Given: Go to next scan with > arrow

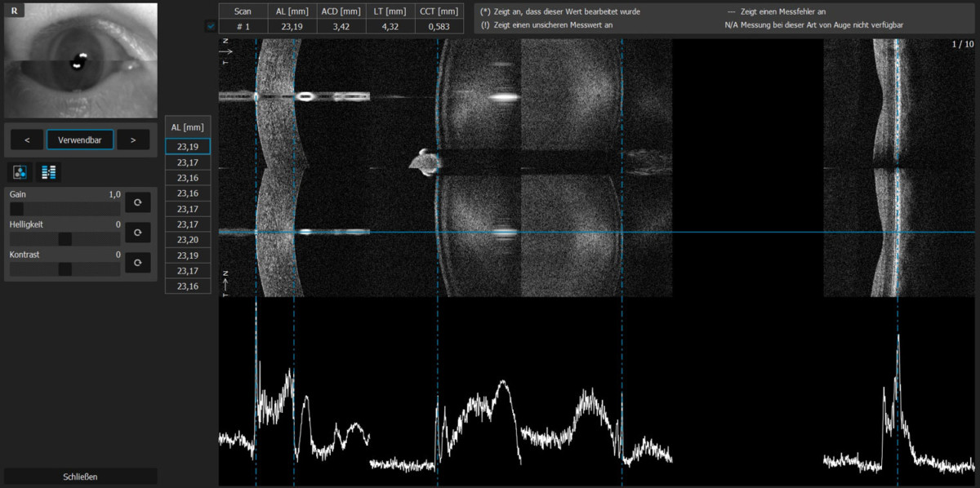Looking at the screenshot, I should tap(133, 140).
